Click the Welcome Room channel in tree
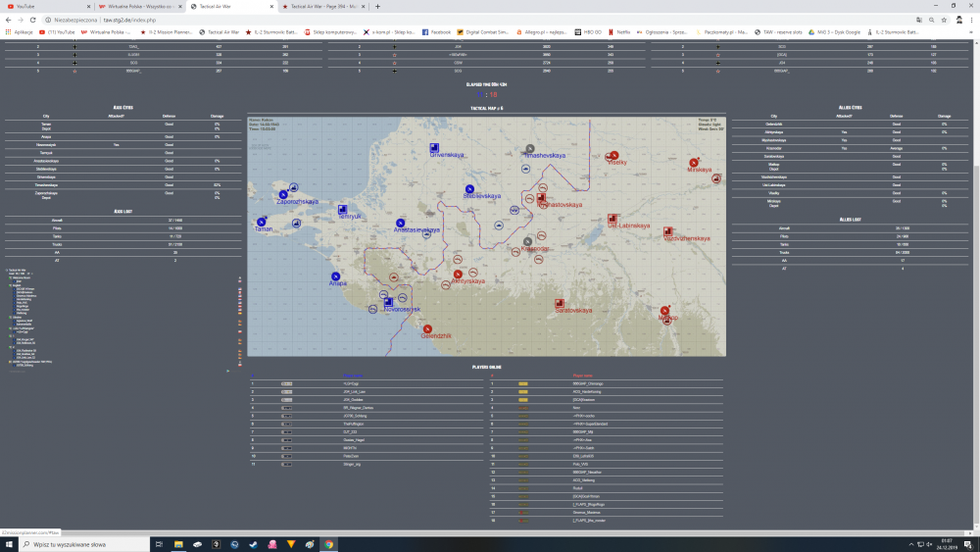Image resolution: width=980 pixels, height=552 pixels. [x=22, y=277]
